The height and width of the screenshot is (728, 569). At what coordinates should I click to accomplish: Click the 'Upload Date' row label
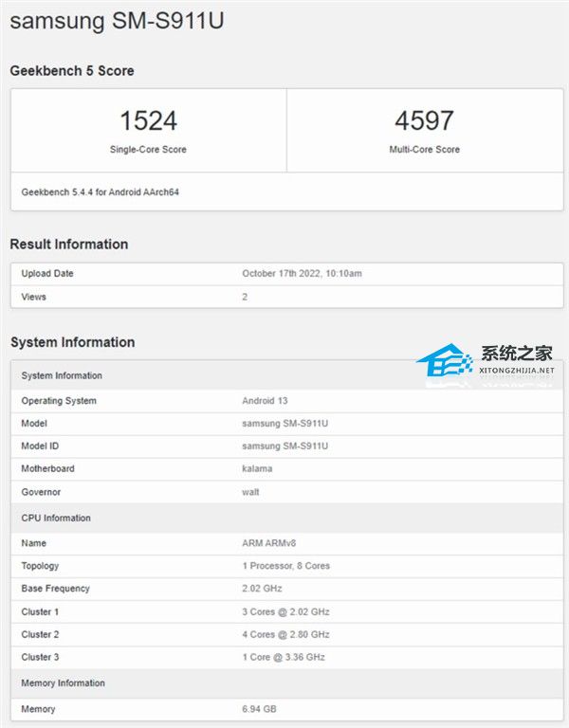point(47,273)
